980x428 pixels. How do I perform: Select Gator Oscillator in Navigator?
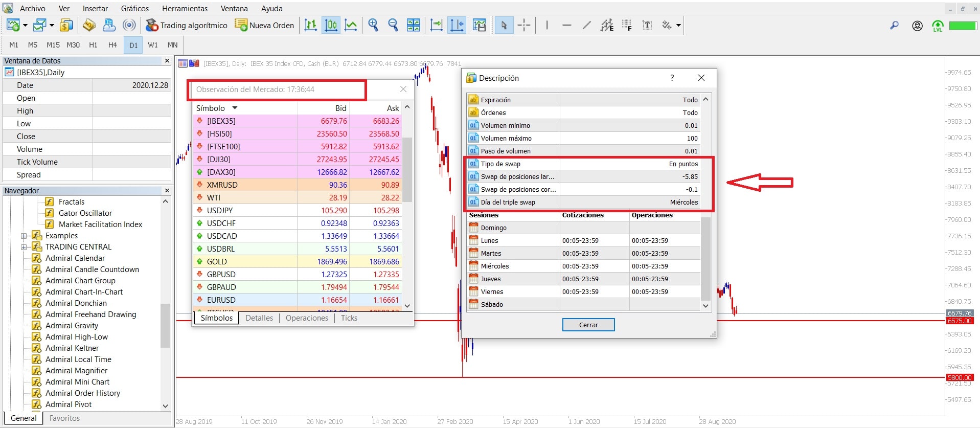pos(85,213)
